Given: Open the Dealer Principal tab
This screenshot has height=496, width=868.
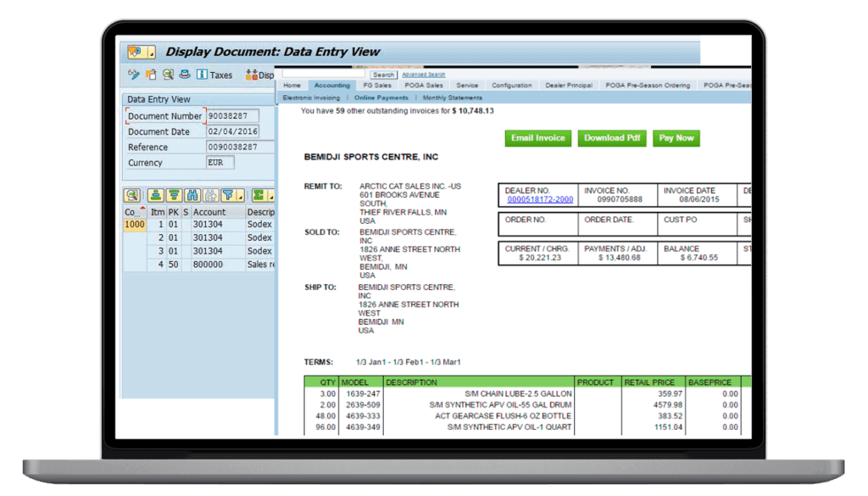Looking at the screenshot, I should click(569, 86).
